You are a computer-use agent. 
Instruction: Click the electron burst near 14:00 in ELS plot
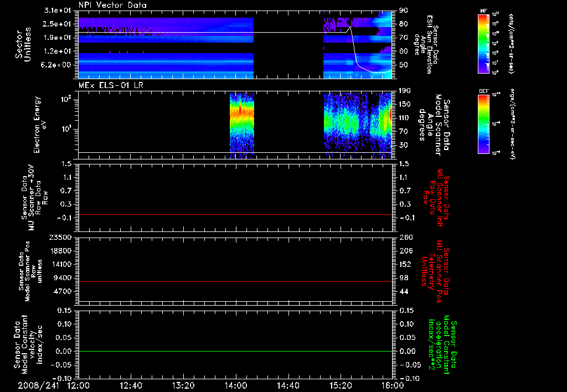coord(242,125)
